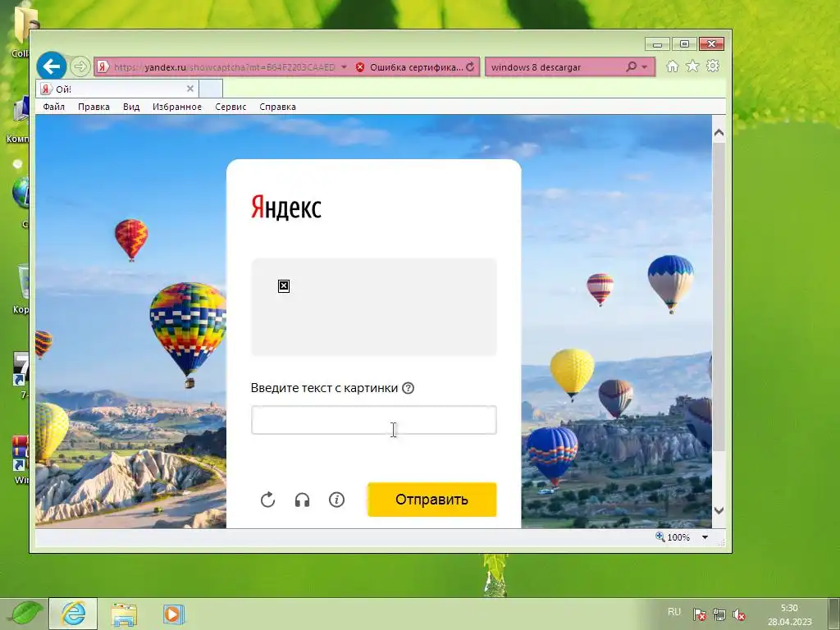
Task: Click the search magnifier icon
Action: pyautogui.click(x=632, y=67)
